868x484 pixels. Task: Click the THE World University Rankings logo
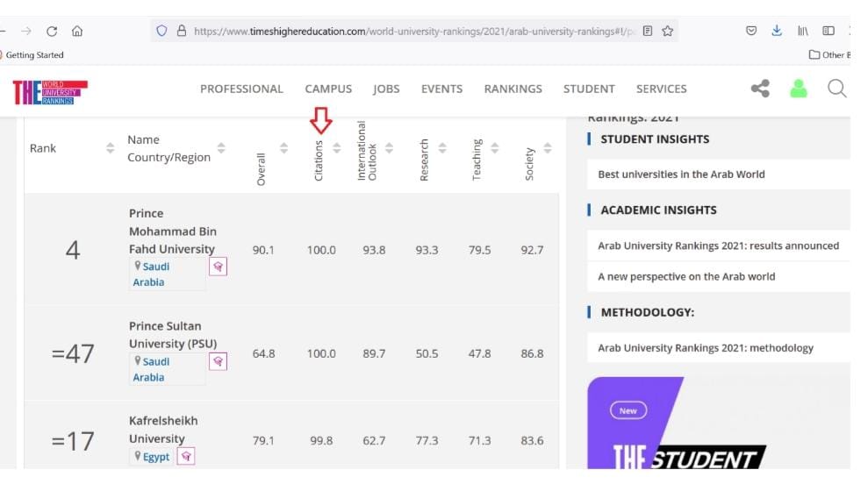point(50,91)
